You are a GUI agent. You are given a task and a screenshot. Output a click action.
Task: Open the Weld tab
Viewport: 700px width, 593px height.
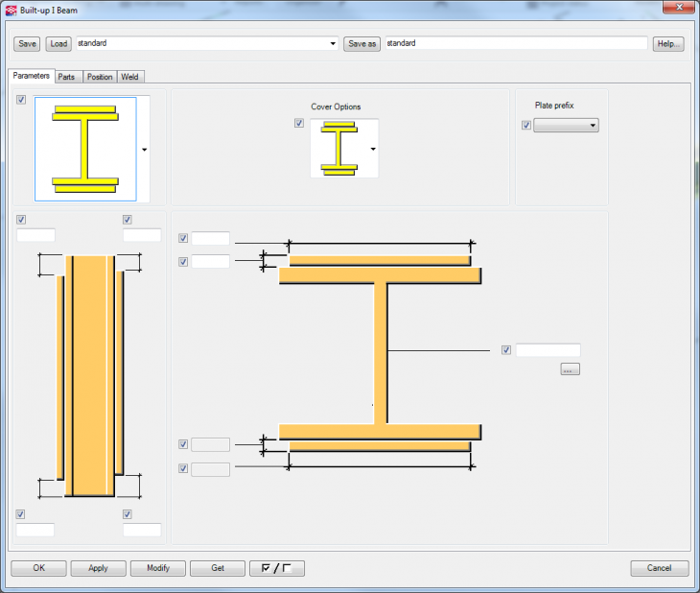tap(130, 77)
